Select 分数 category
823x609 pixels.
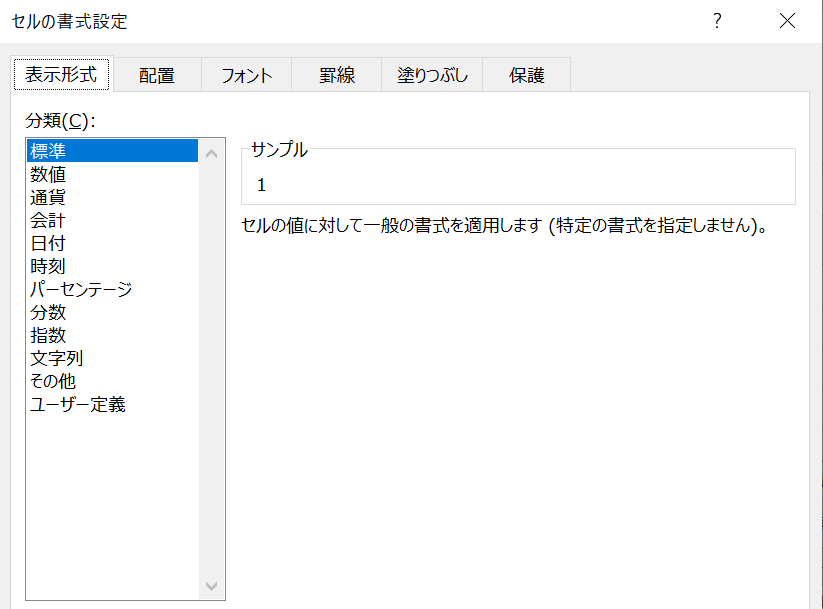[112, 312]
